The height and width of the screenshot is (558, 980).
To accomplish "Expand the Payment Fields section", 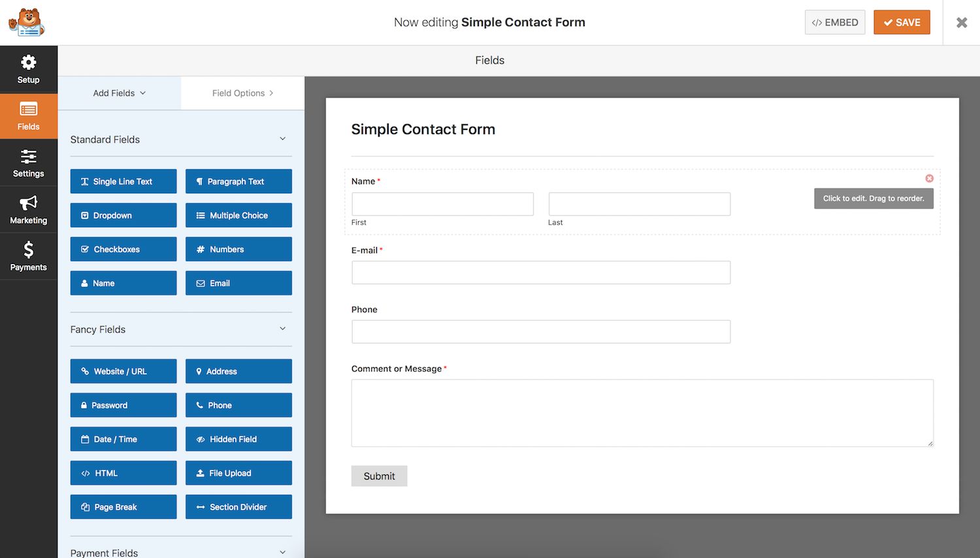I will [282, 552].
